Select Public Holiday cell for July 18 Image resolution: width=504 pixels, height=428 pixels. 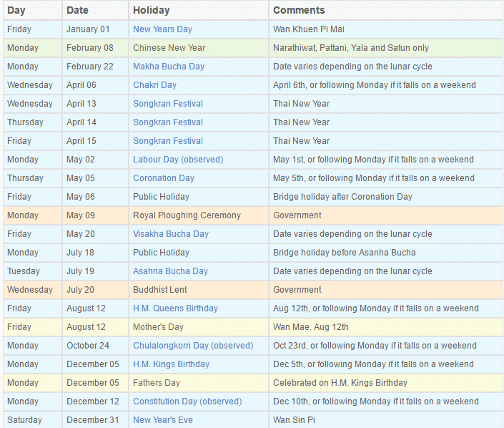(199, 253)
